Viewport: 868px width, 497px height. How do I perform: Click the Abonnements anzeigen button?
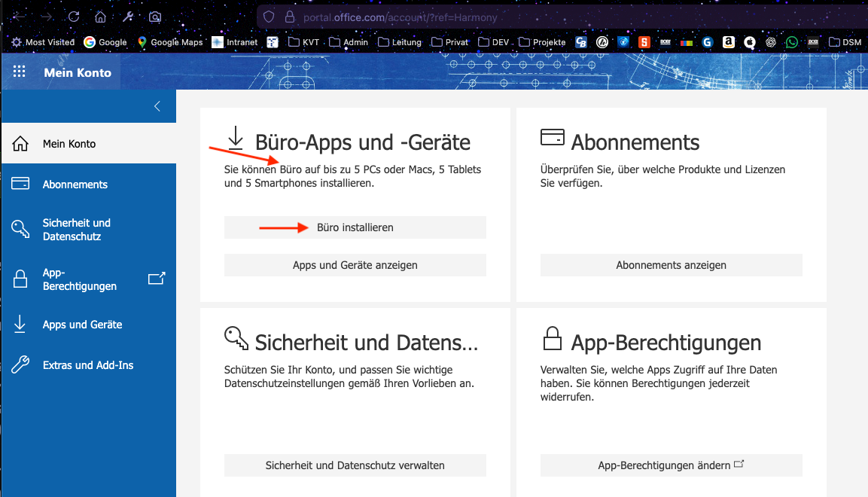(671, 265)
